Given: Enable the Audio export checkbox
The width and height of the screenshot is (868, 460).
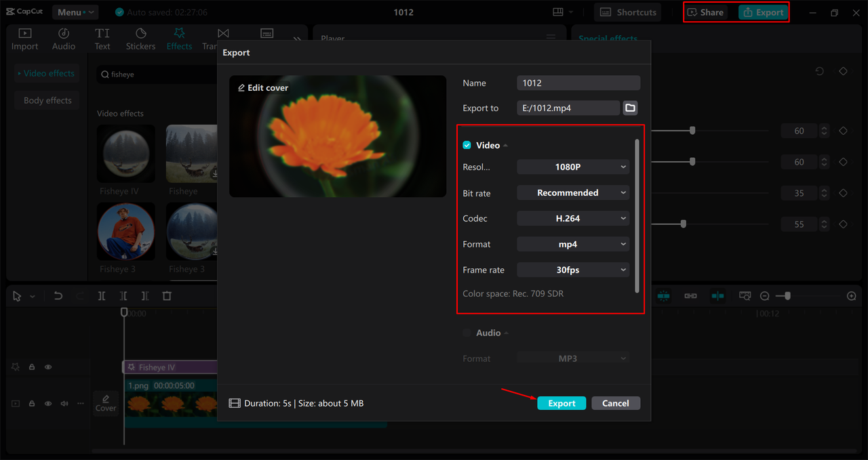Looking at the screenshot, I should tap(467, 333).
